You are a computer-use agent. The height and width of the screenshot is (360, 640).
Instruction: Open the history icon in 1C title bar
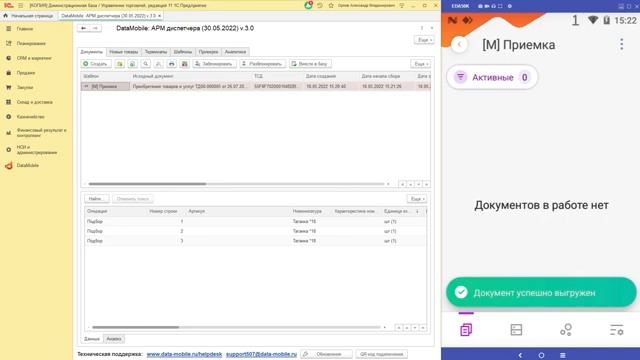tap(320, 5)
